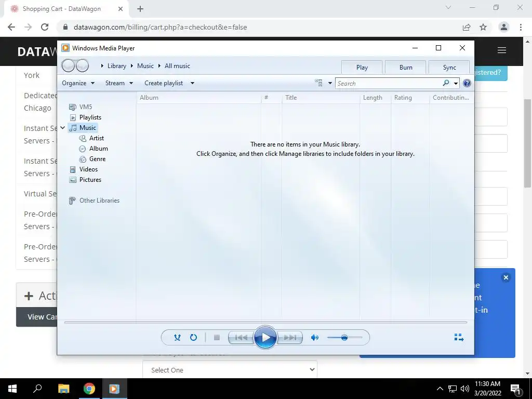532x399 pixels.
Task: Adjust the volume slider
Action: (x=344, y=338)
